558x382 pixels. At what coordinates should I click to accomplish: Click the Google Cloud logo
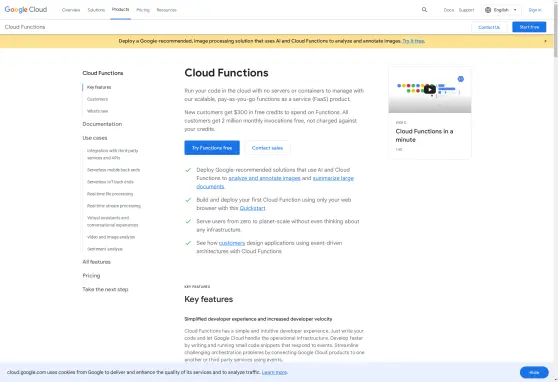pos(26,10)
